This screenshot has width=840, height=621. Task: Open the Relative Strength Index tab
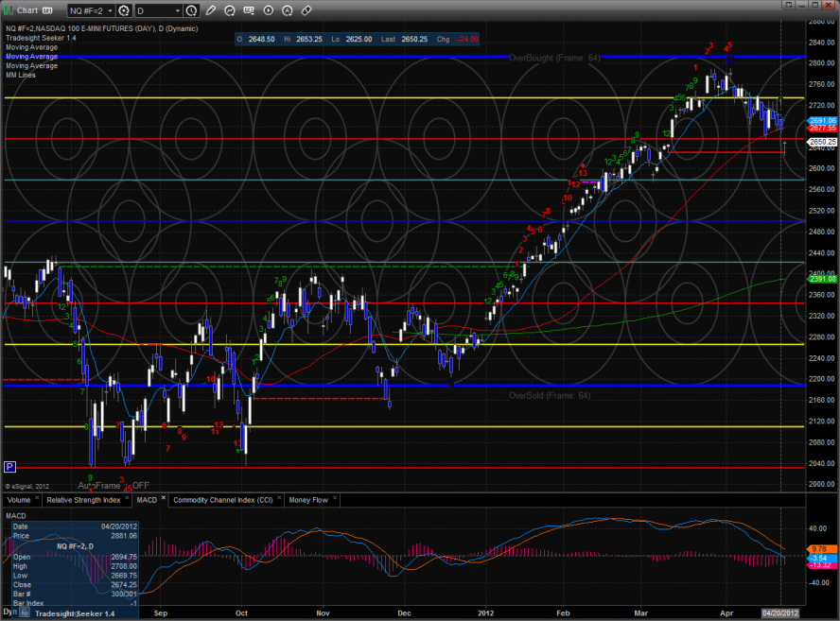tap(83, 499)
